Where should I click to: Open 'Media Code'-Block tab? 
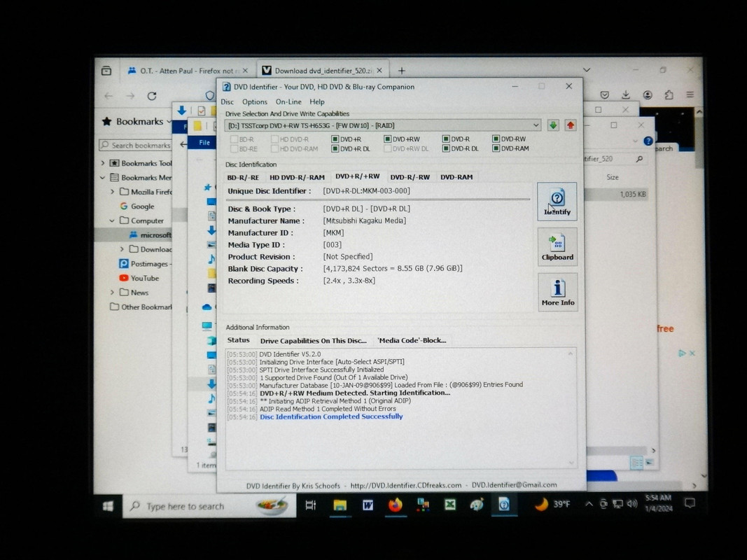click(x=412, y=340)
